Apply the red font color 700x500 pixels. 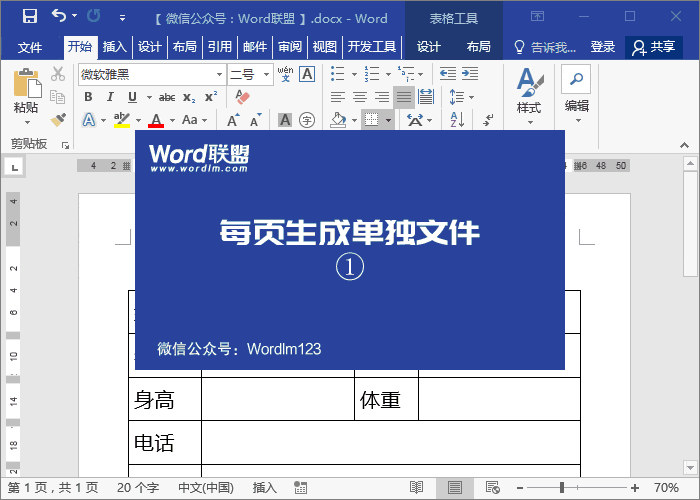tap(156, 120)
